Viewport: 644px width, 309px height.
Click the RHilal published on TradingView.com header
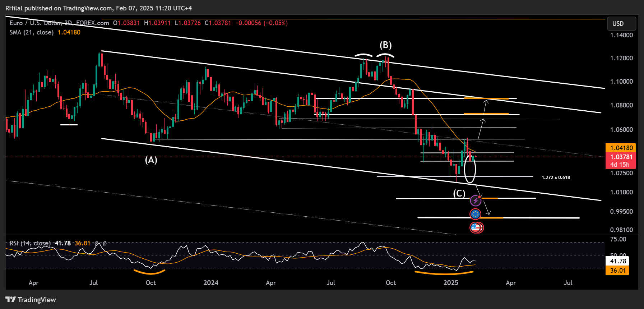pyautogui.click(x=99, y=8)
